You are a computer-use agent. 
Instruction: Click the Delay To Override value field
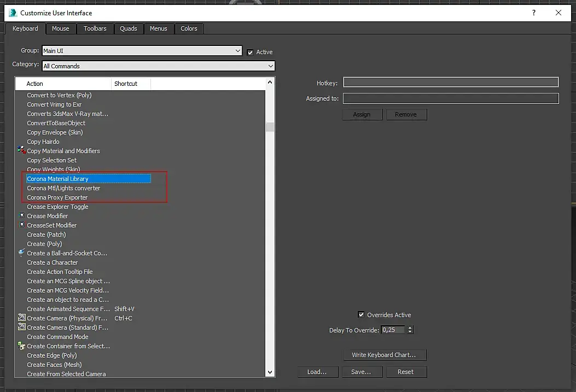coord(393,330)
